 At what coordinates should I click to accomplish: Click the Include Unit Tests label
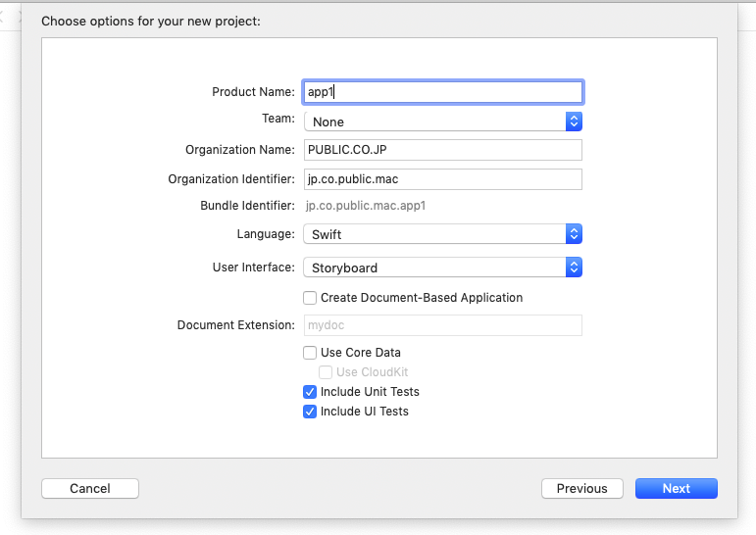pos(370,392)
